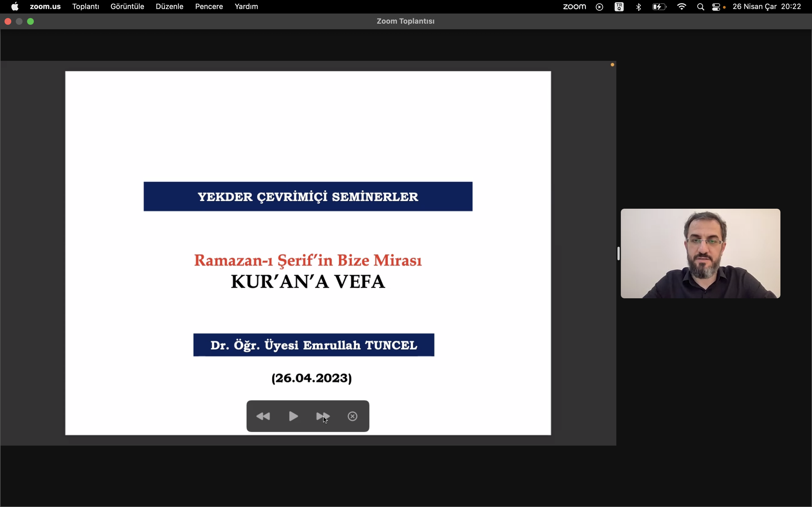
Task: Click the screen recording play-circle icon
Action: coord(600,7)
